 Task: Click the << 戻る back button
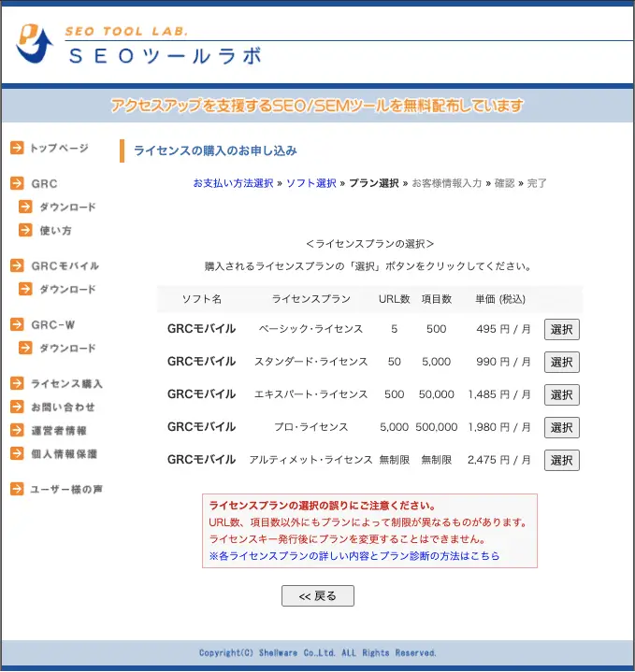pos(318,595)
